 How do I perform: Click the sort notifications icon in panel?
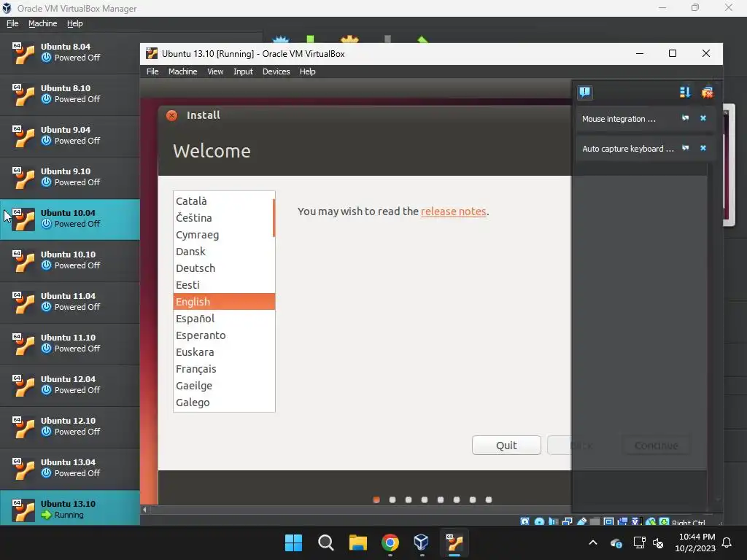point(685,92)
